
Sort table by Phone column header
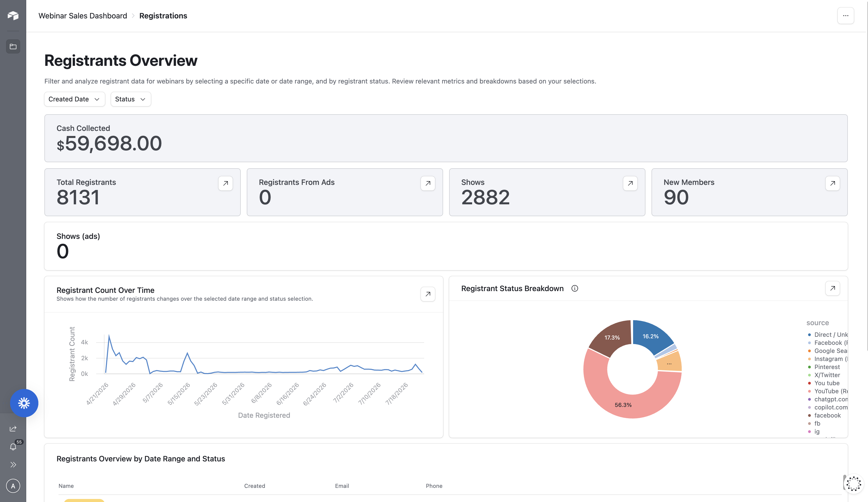[434, 486]
